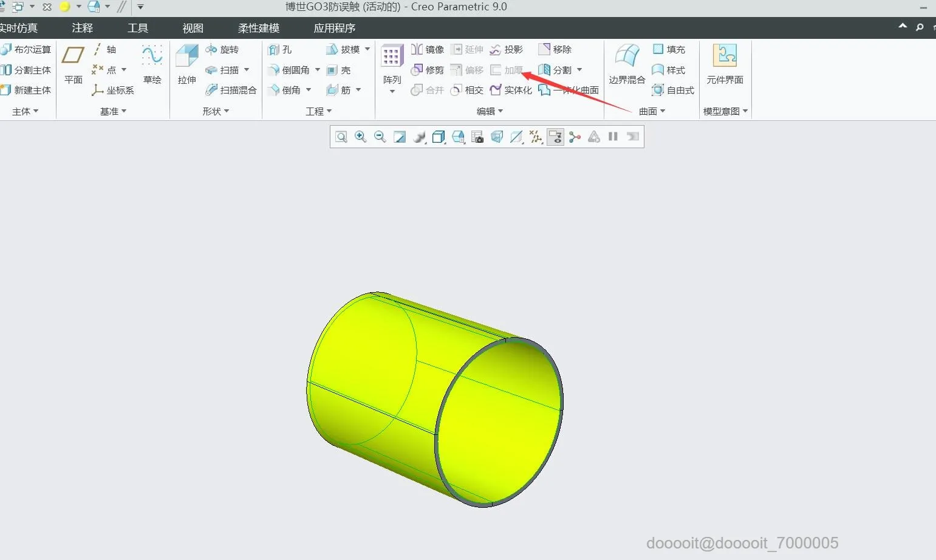
Task: Collapse the ribbon with the up arrow
Action: pos(903,26)
